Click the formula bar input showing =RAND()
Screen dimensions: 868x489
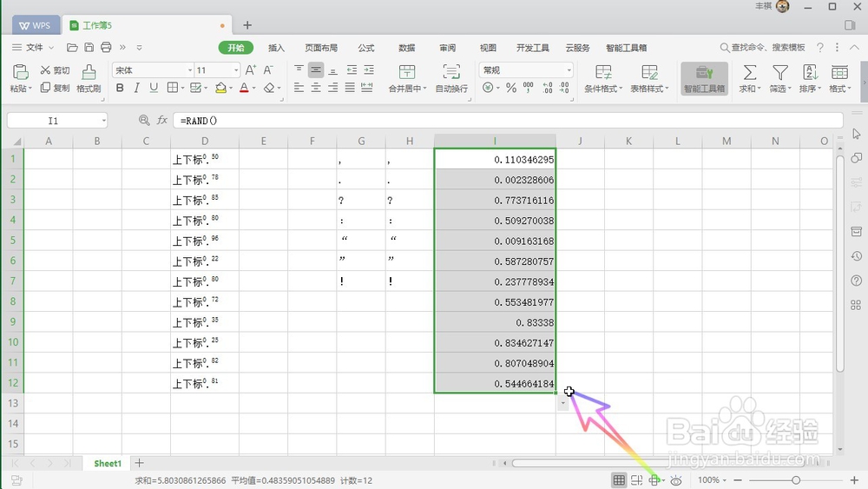click(508, 120)
